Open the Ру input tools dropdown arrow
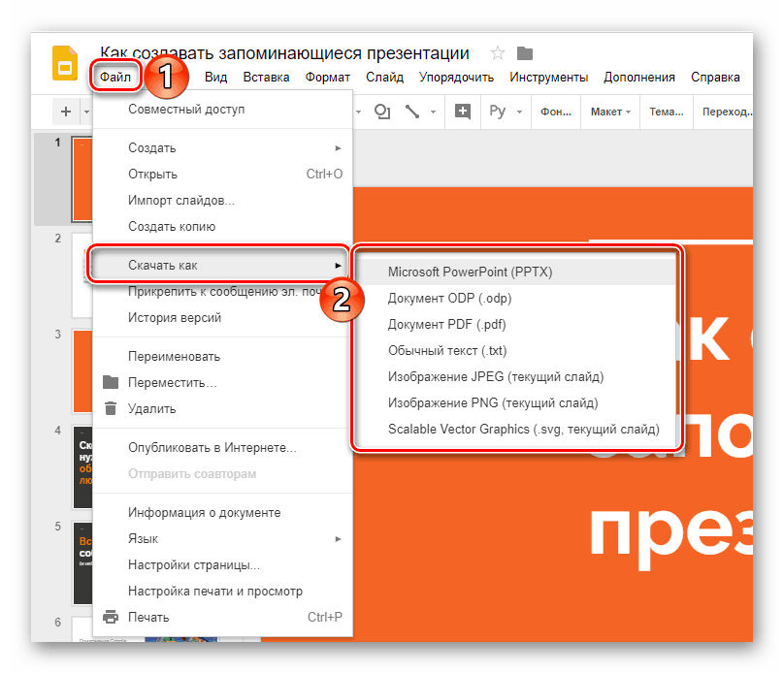The height and width of the screenshot is (673, 784). pyautogui.click(x=519, y=112)
